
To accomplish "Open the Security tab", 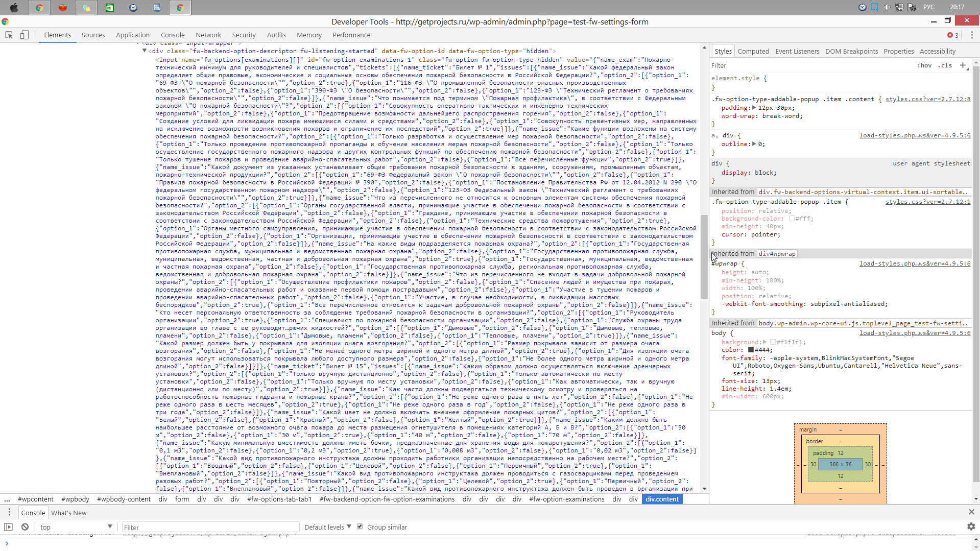I will coord(244,35).
